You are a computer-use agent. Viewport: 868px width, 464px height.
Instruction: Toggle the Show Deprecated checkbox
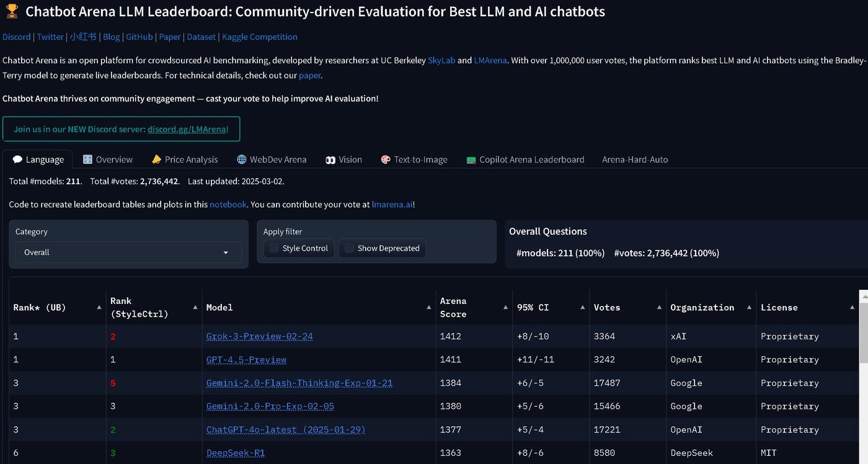coord(349,248)
